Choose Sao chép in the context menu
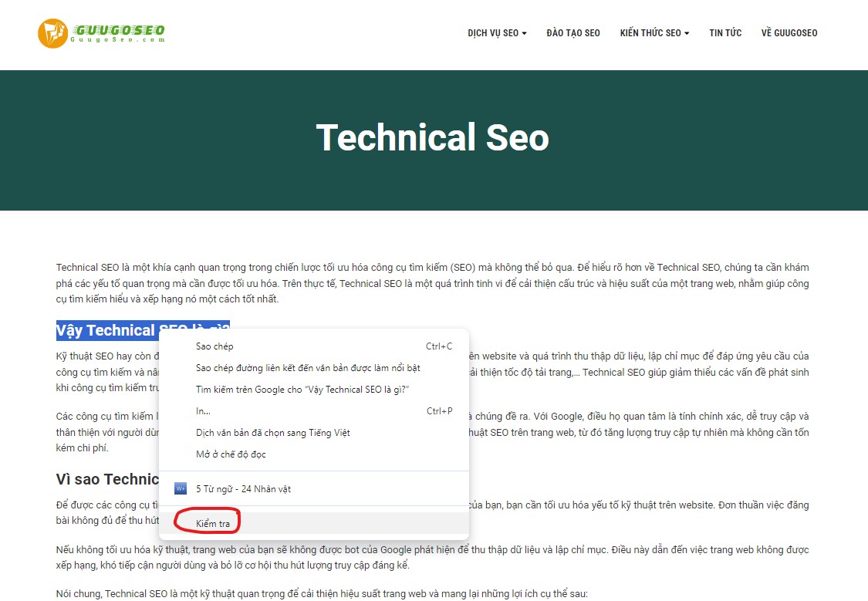868x601 pixels. click(214, 346)
